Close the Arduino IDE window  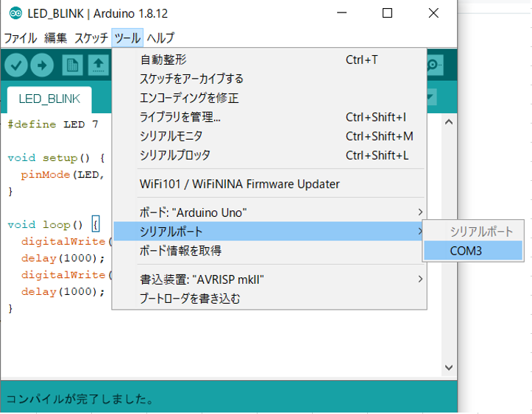tap(433, 13)
